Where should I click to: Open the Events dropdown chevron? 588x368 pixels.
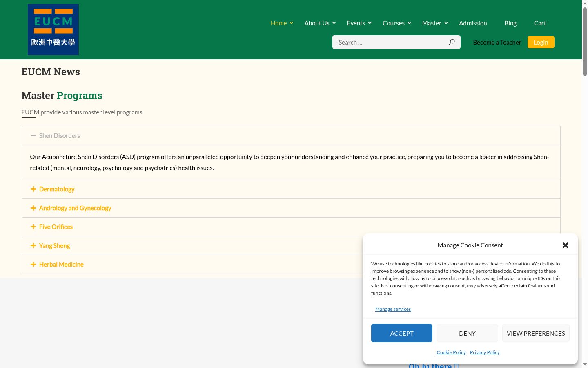tap(370, 23)
